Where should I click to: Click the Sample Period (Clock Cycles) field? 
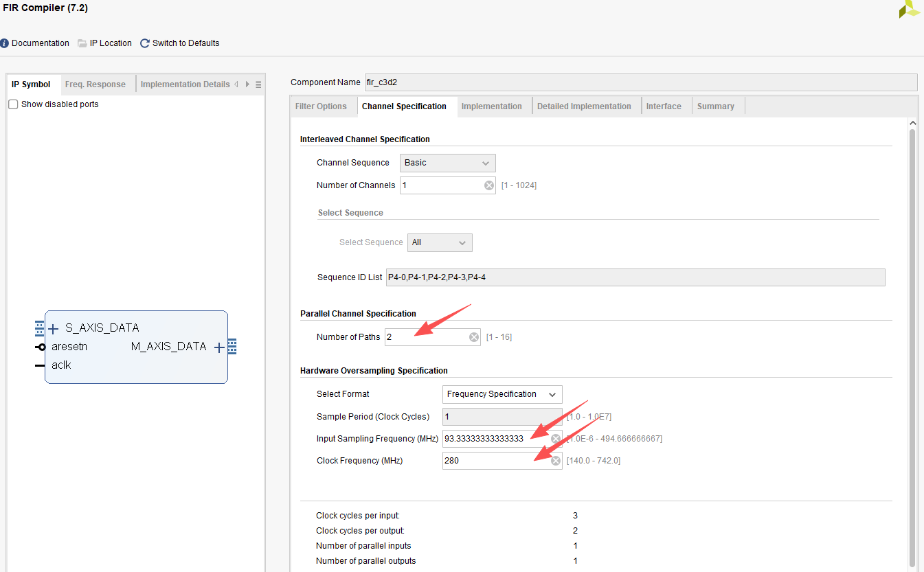(502, 417)
